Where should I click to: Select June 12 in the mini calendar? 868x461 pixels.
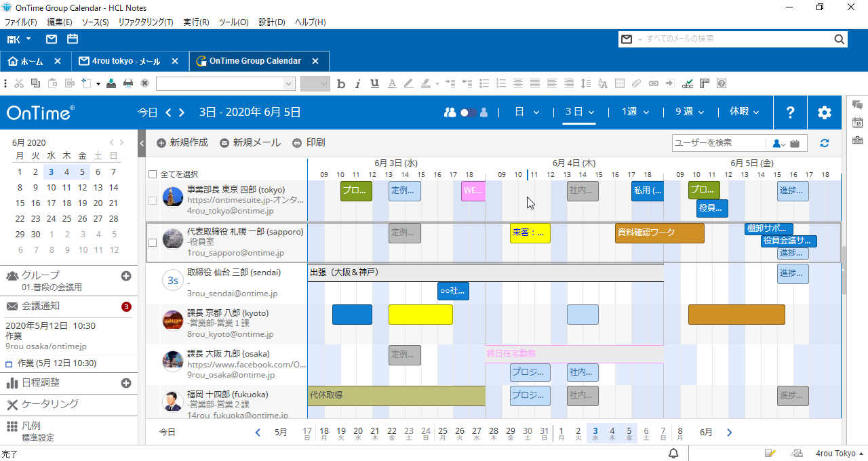tap(82, 188)
